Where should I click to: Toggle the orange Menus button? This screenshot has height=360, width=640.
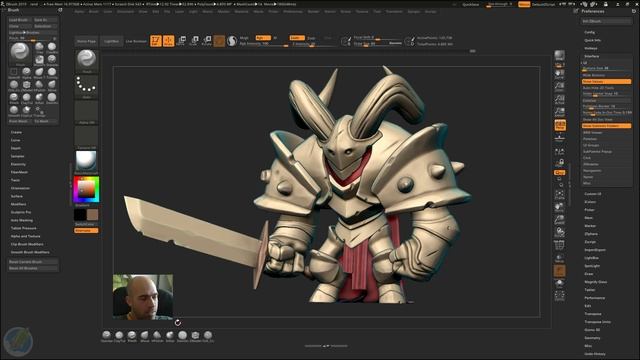[x=524, y=4]
